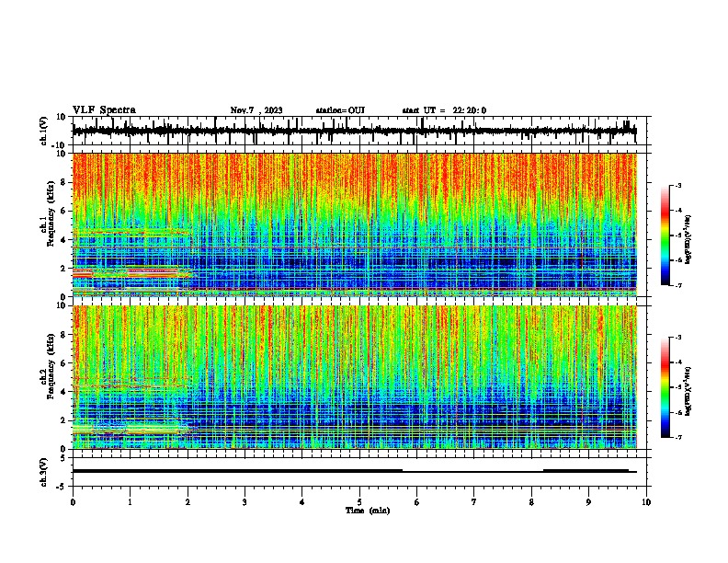Click inside the ch.2 frequency spectrogram
This screenshot has height=563, width=728.
point(355,377)
